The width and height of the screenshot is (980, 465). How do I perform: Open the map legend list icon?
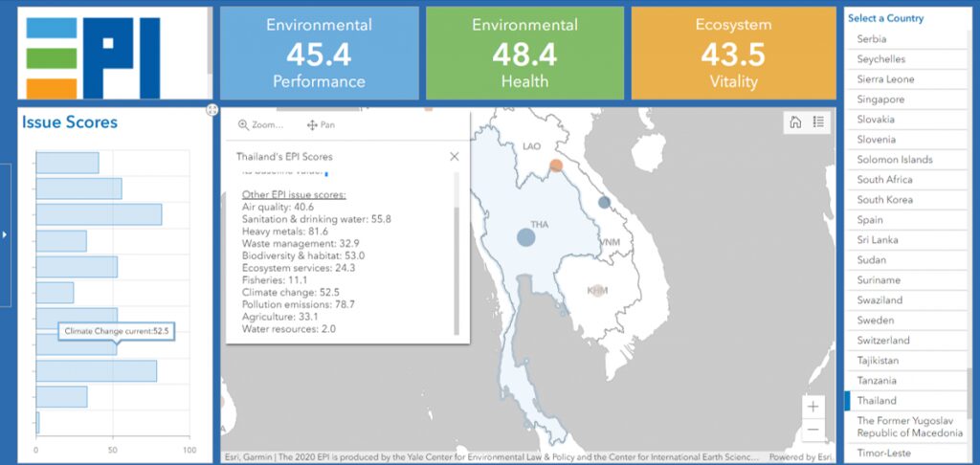tap(818, 122)
